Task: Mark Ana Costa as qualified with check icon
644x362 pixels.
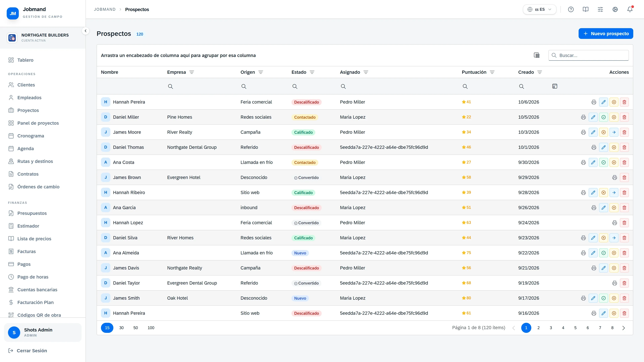Action: point(604,162)
